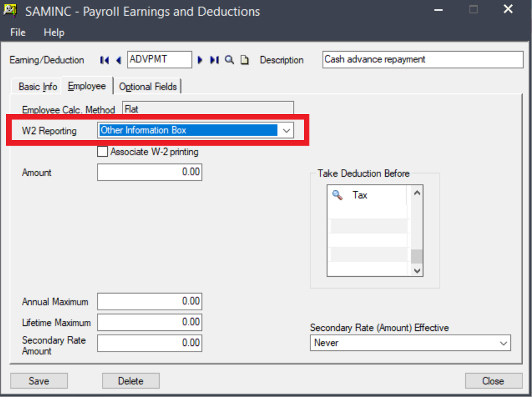This screenshot has height=397, width=532.
Task: Go to previous earning/deduction record
Action: (119, 61)
